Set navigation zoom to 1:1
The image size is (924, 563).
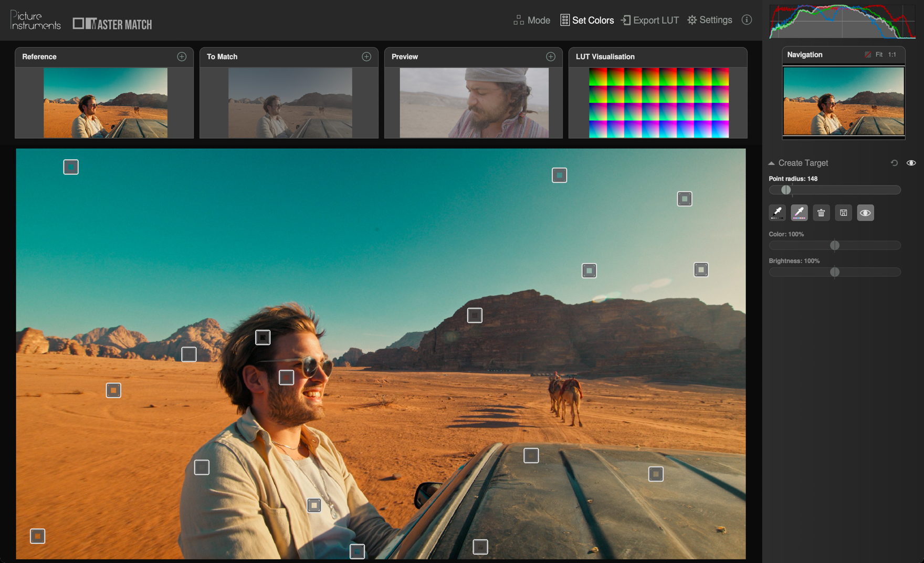892,55
